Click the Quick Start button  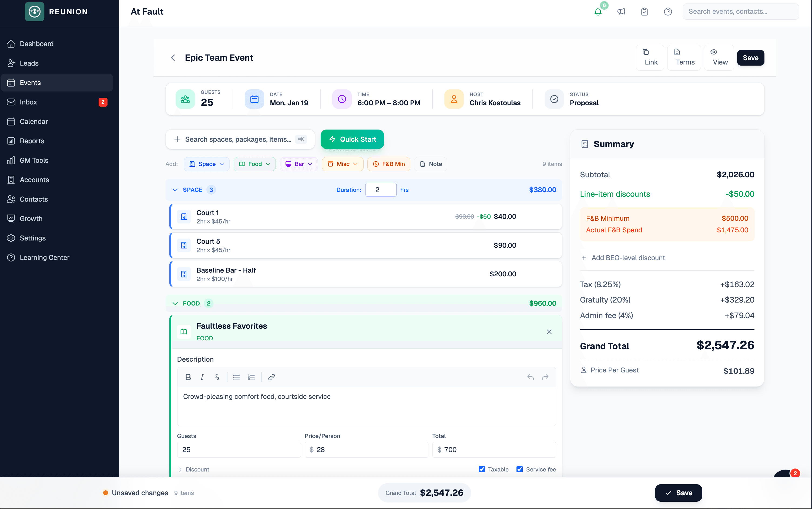click(352, 139)
